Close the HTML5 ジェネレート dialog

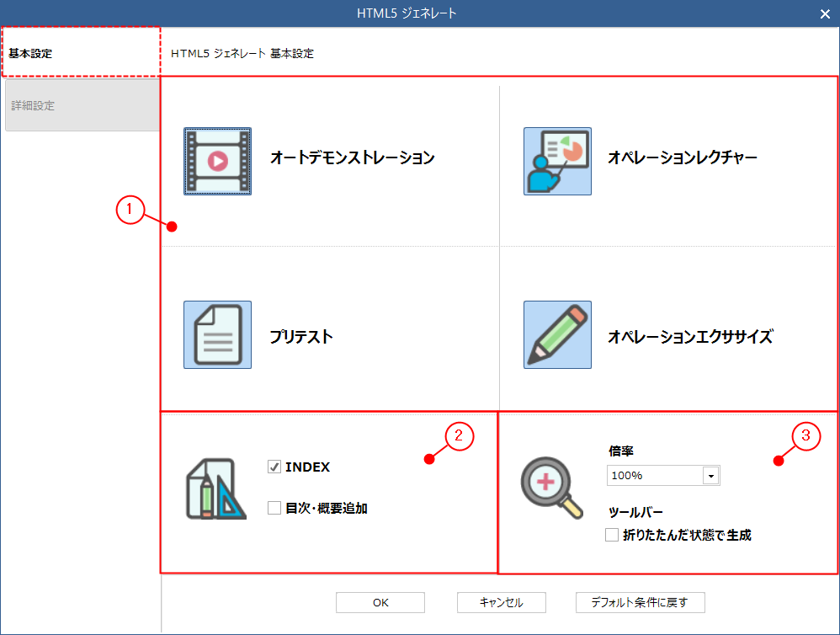tap(823, 13)
